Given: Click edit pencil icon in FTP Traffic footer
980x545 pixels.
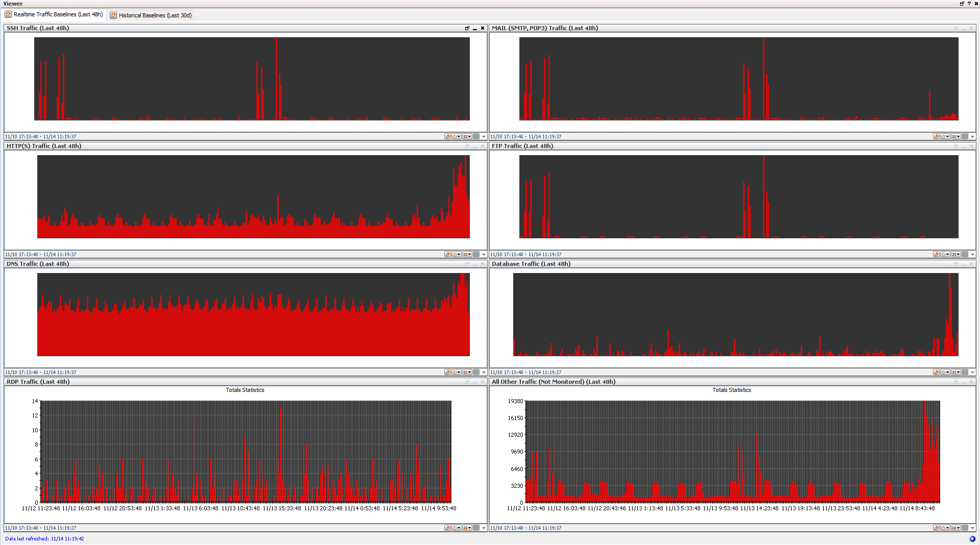Looking at the screenshot, I should 936,255.
